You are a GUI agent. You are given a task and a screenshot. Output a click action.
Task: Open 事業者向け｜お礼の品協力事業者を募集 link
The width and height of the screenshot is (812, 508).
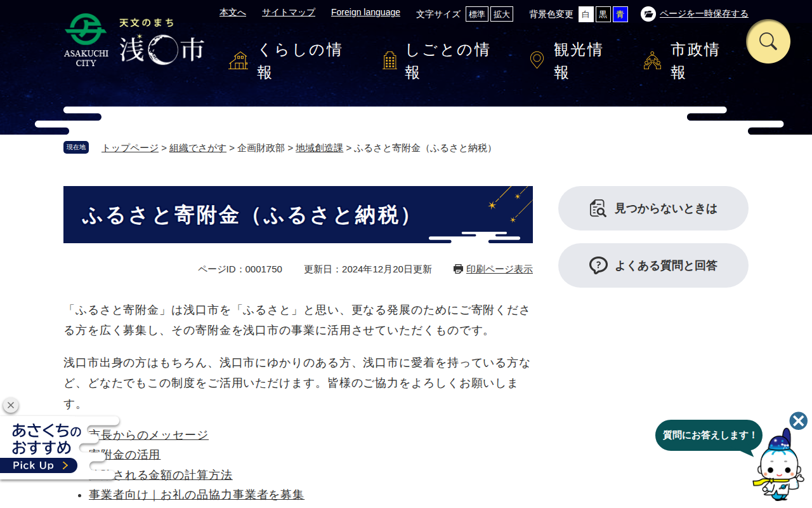tap(197, 495)
